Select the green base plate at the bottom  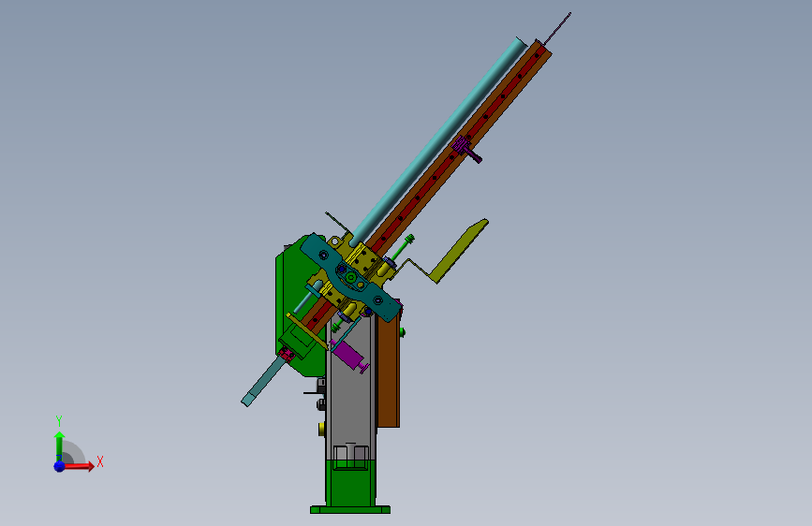pyautogui.click(x=350, y=509)
